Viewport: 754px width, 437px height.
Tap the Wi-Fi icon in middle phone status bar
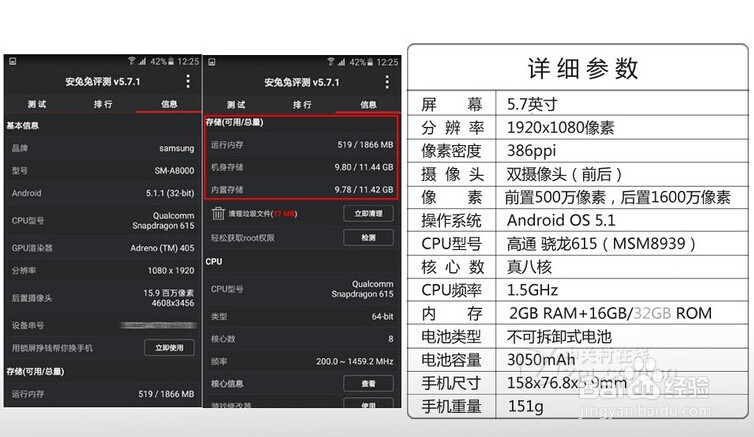(x=331, y=62)
